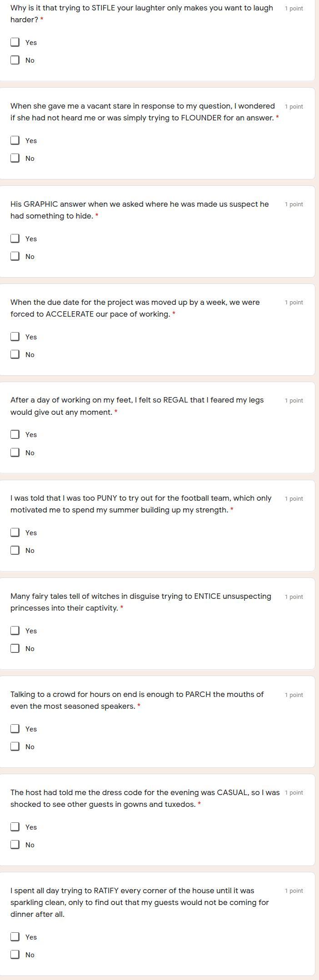Mark Yes for the REGAL question
The image size is (319, 980).
[x=15, y=434]
